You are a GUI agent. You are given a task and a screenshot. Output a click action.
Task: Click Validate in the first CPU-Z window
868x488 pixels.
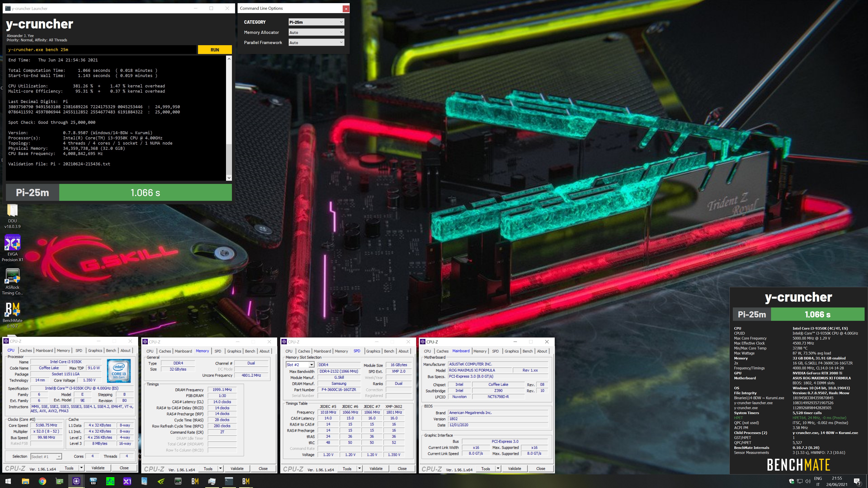coord(98,468)
